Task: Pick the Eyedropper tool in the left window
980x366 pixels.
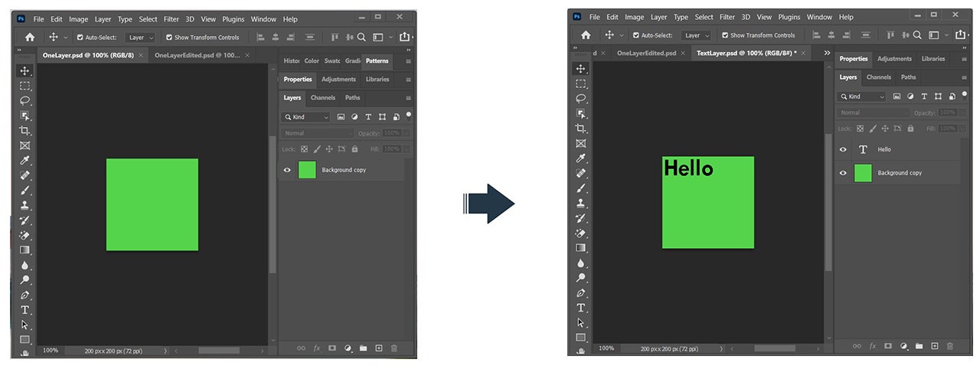Action: [x=24, y=160]
